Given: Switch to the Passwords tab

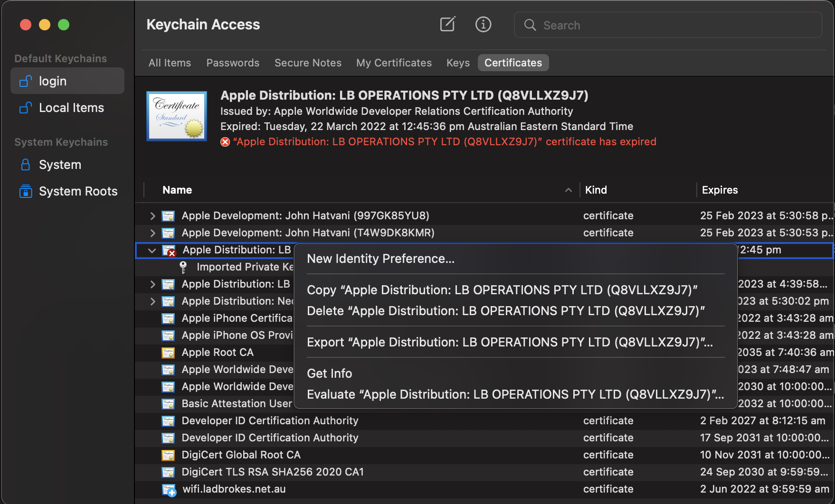Looking at the screenshot, I should click(x=233, y=63).
